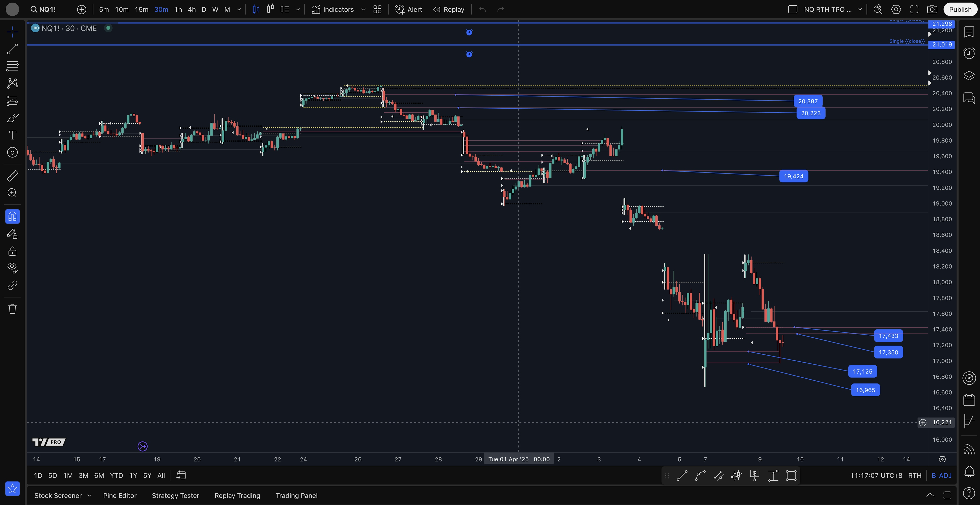Screen dimensions: 980x505
Task: Open the Pine Editor tab
Action: [x=119, y=496]
